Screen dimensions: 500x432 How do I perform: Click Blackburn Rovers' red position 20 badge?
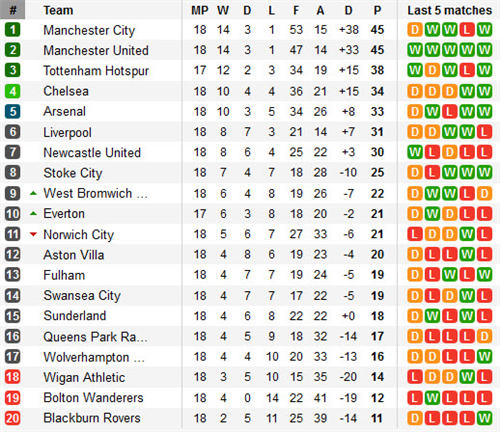click(x=13, y=418)
